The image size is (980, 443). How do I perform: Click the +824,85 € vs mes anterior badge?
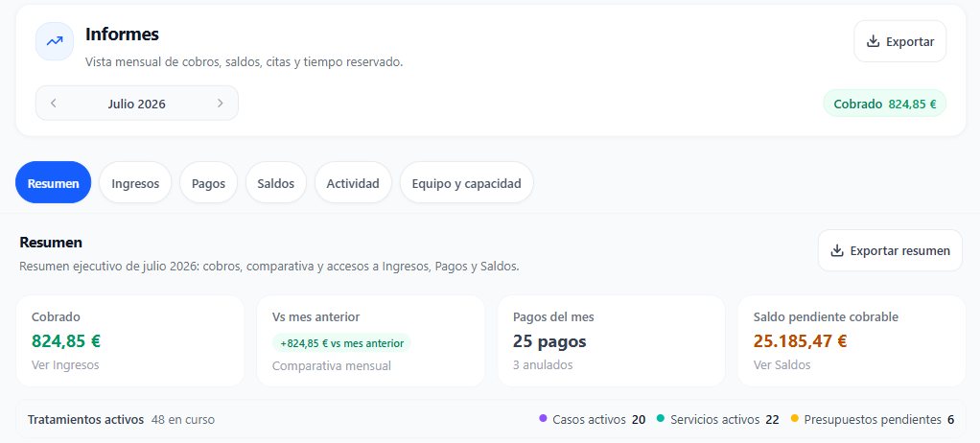(342, 343)
